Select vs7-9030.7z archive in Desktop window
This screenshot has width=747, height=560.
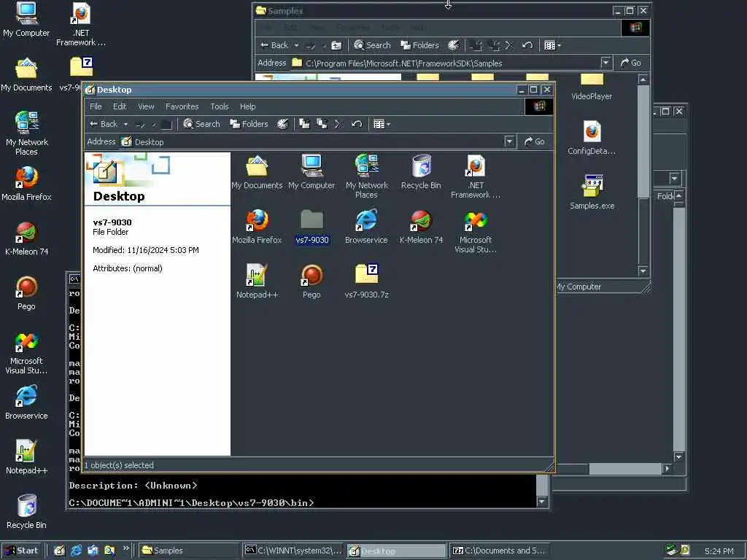(366, 281)
